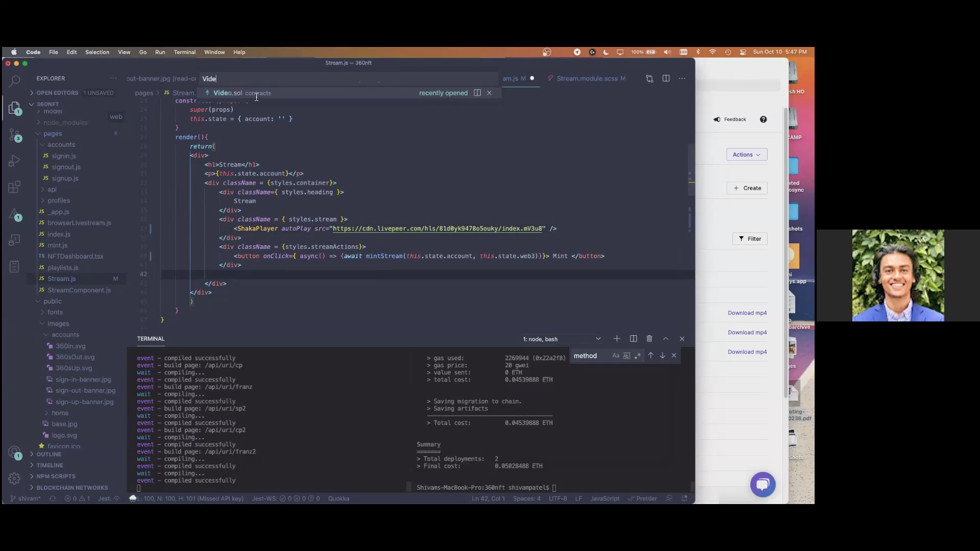
Task: Open the Terminal menu in menu bar
Action: [185, 52]
